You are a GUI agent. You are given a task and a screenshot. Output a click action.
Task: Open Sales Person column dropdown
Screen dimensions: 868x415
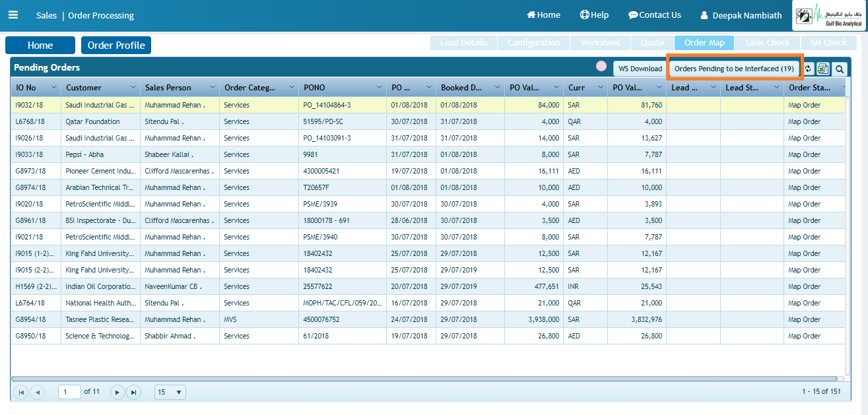tap(212, 88)
